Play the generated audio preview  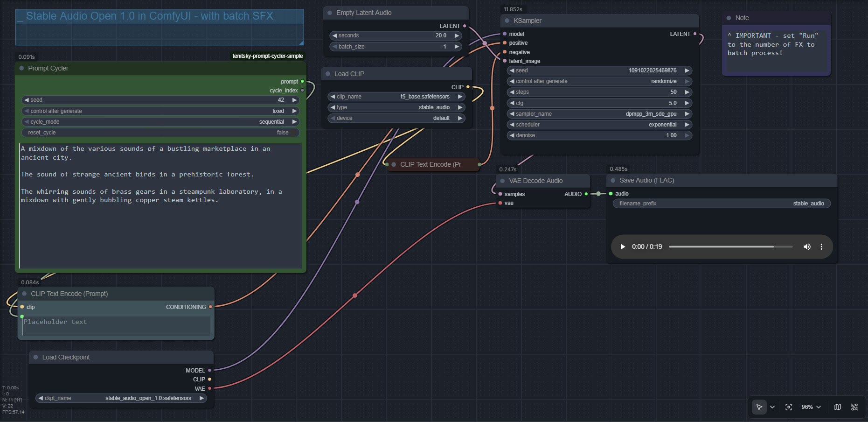[623, 247]
